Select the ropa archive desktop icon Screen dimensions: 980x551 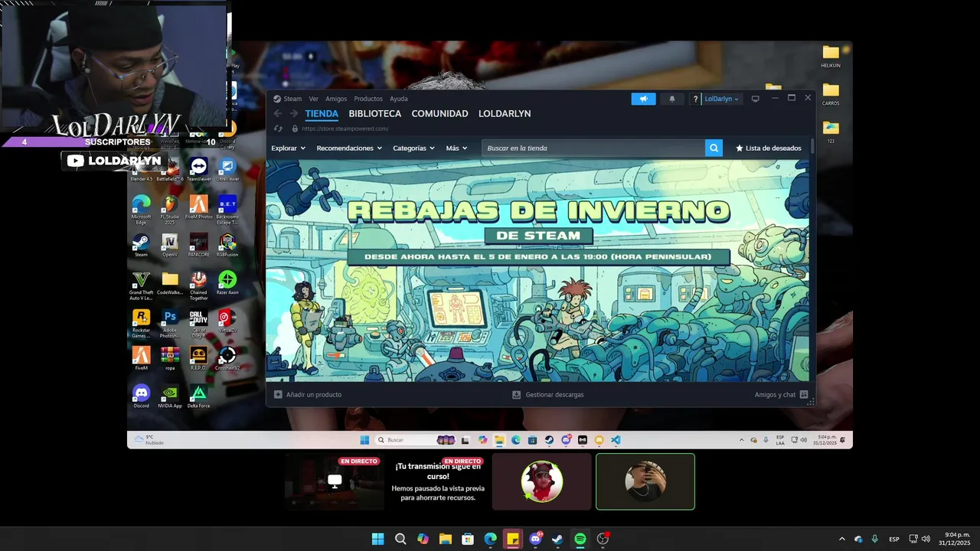[170, 358]
